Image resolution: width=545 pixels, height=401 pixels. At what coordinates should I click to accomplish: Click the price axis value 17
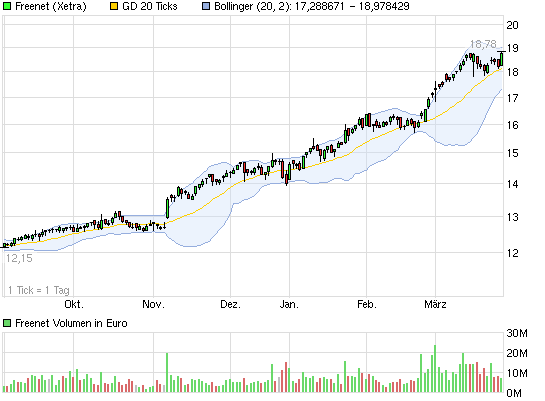point(512,98)
